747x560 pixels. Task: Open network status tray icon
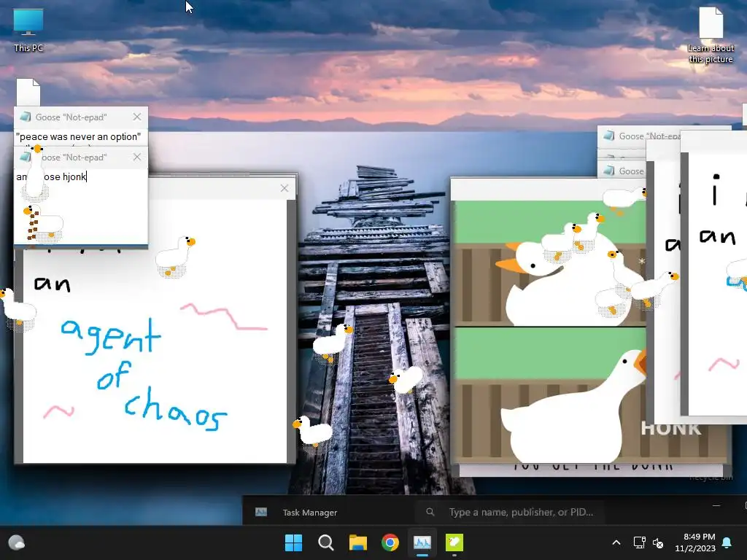[x=639, y=542]
